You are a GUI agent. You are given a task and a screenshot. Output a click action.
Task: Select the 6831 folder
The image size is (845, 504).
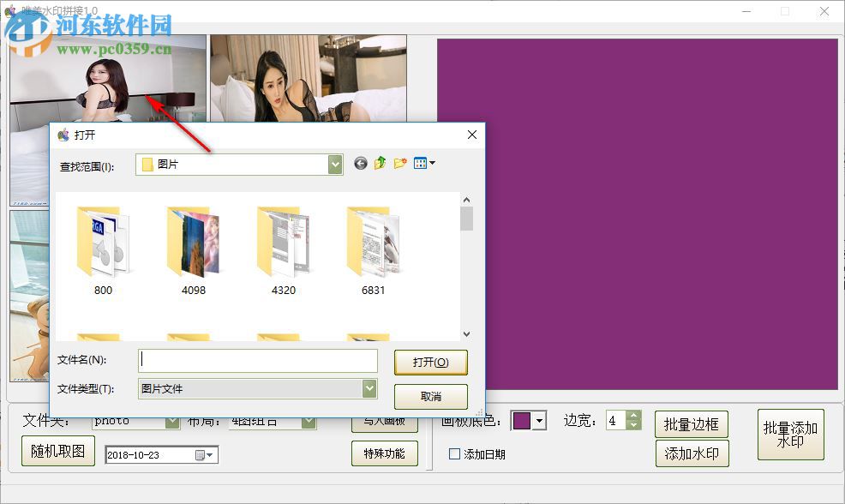pos(373,250)
